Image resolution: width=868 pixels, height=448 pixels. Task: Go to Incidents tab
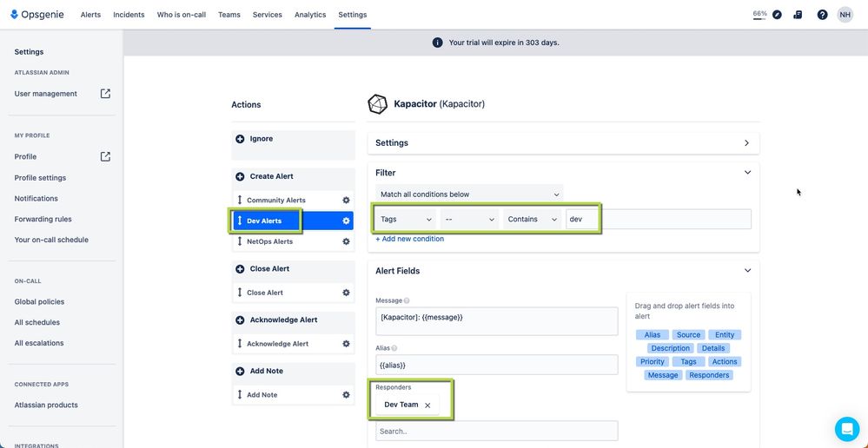[x=129, y=15]
